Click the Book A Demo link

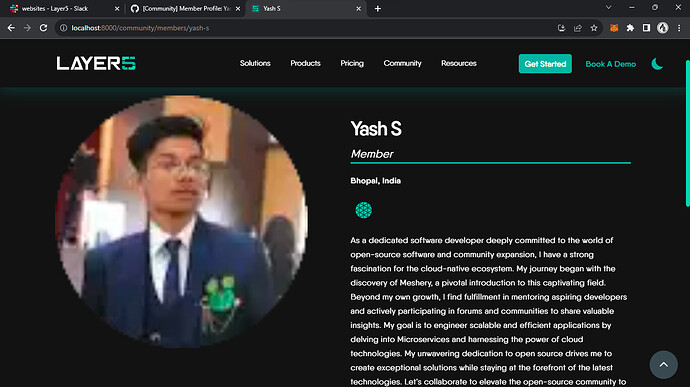pyautogui.click(x=611, y=64)
